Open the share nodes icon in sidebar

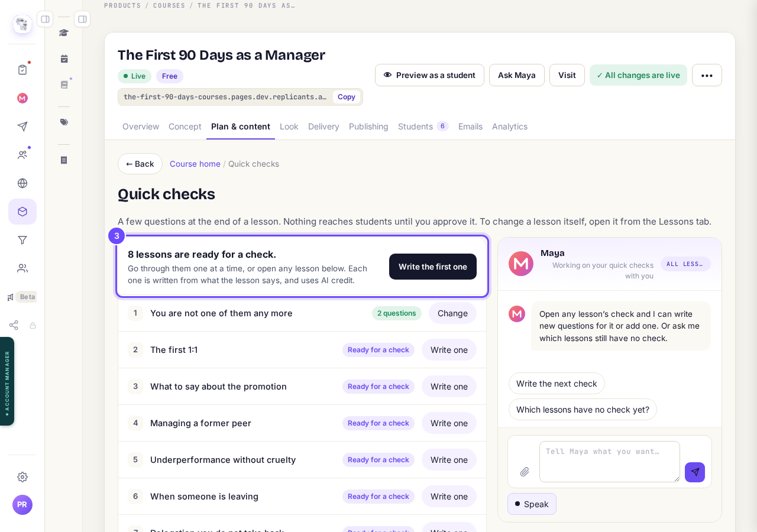pyautogui.click(x=14, y=325)
